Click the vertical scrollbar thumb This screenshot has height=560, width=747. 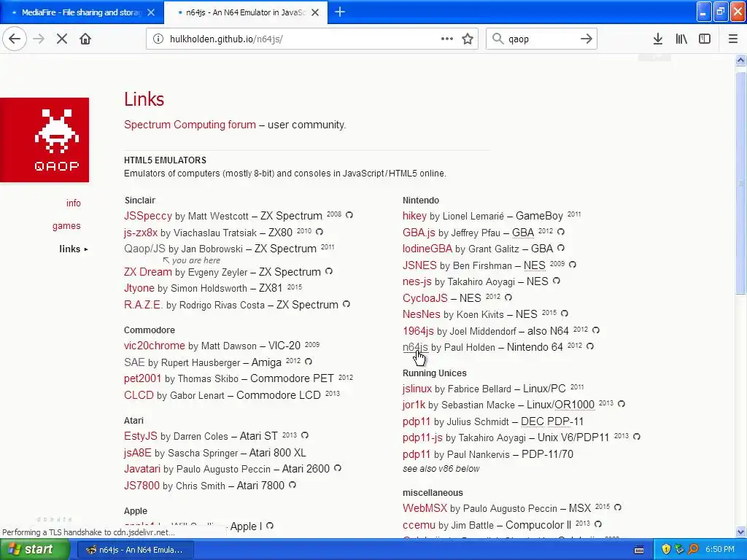pos(740,183)
